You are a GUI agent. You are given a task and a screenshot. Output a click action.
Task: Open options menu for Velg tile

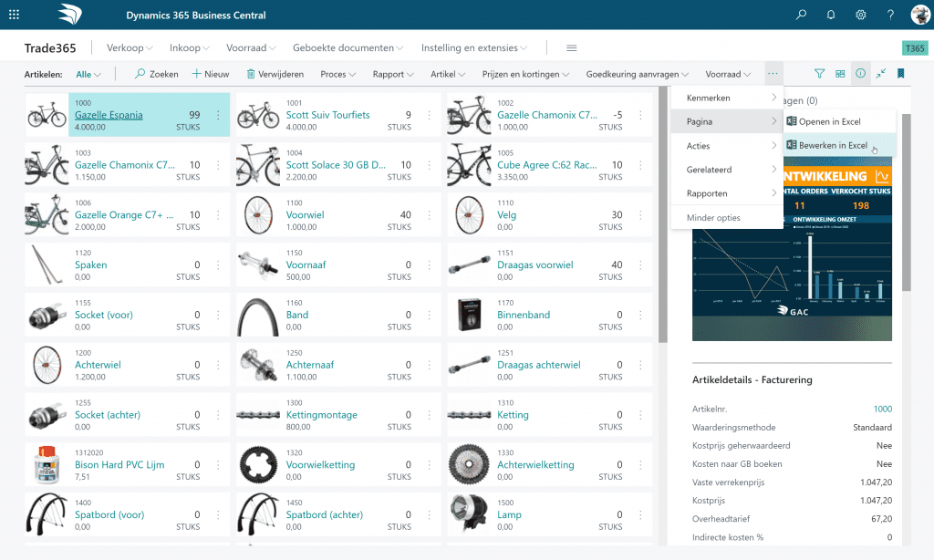(640, 215)
